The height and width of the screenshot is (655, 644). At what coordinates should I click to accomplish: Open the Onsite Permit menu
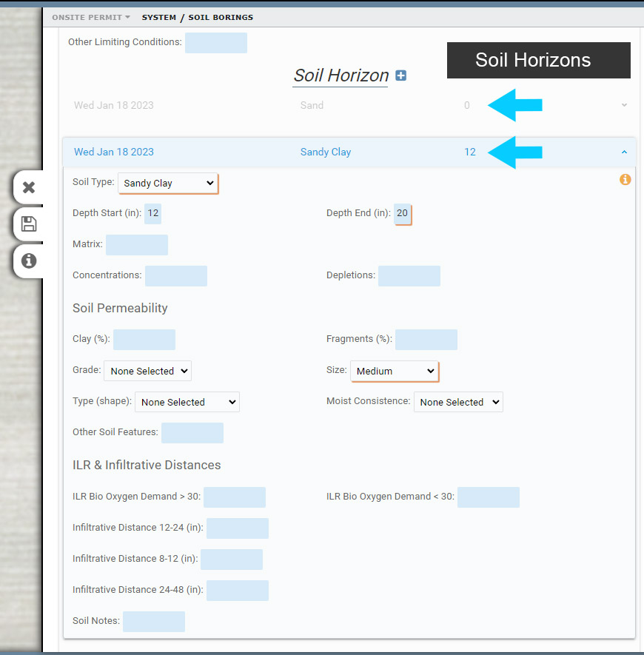(91, 17)
